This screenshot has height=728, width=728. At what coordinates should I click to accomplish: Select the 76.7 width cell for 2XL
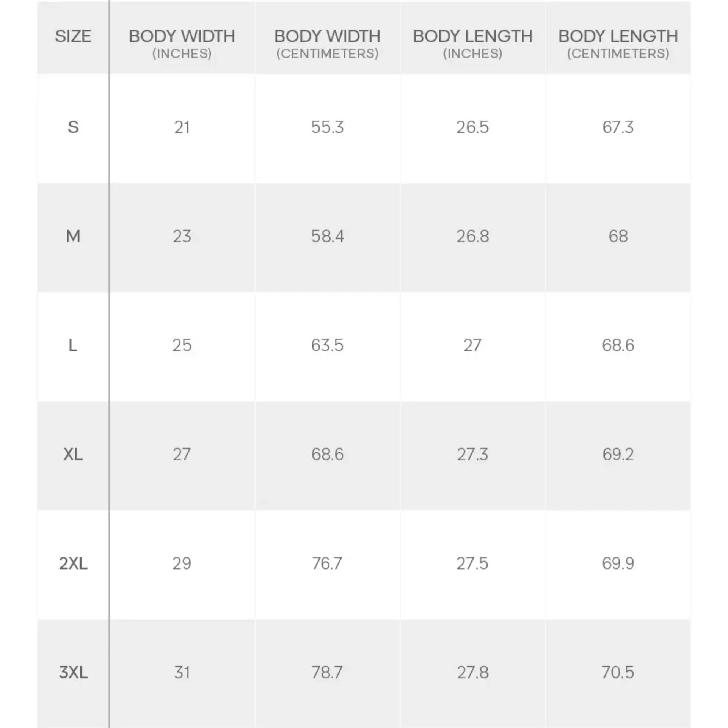click(327, 563)
